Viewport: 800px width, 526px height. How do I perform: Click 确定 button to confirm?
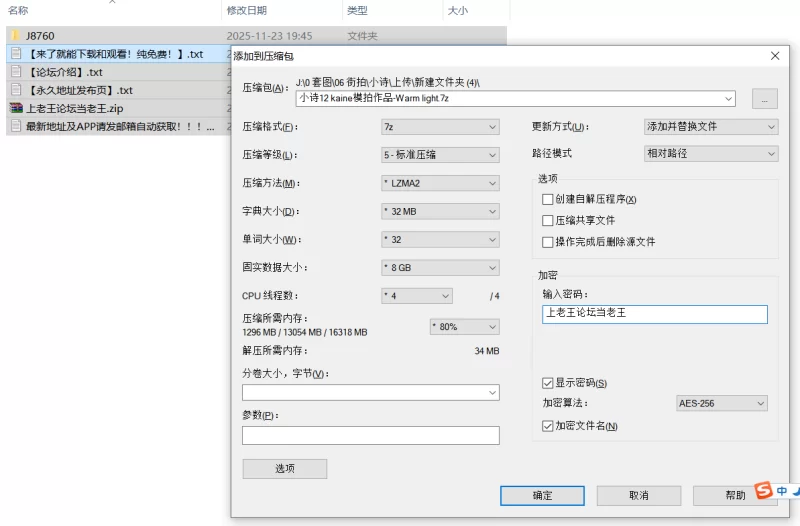[x=542, y=495]
